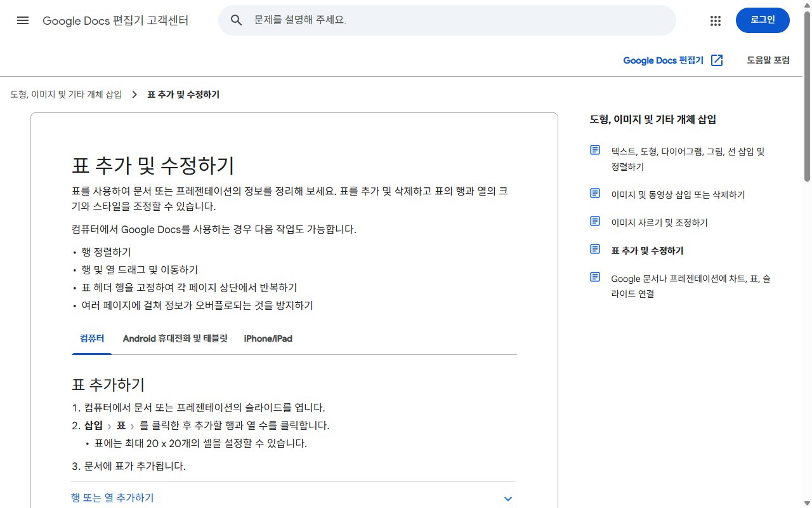Click the main heading 표 추가 및 수정하기
Screen dimensions: 812x508
153,166
